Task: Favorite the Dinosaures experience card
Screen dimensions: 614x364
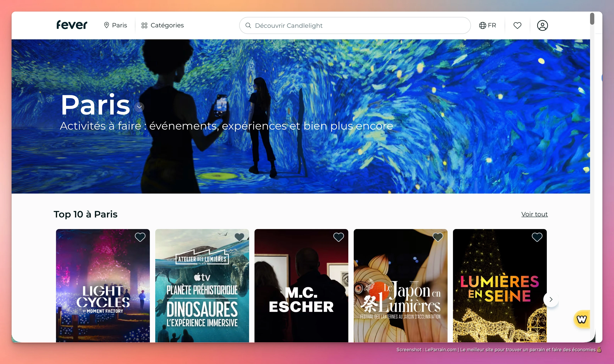Action: point(239,237)
